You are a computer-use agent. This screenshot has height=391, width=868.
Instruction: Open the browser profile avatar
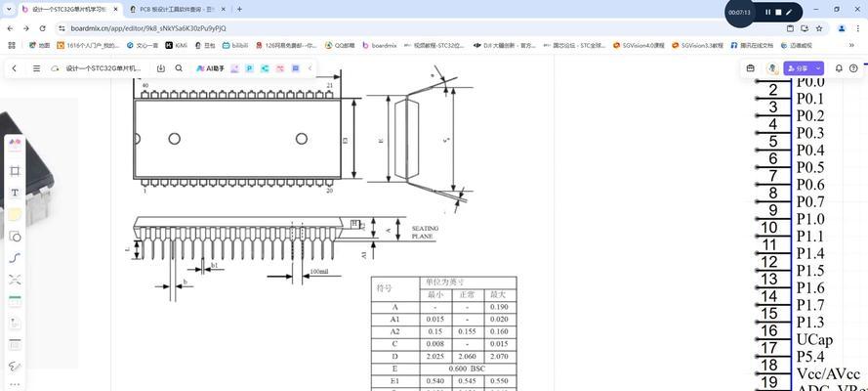(x=841, y=28)
